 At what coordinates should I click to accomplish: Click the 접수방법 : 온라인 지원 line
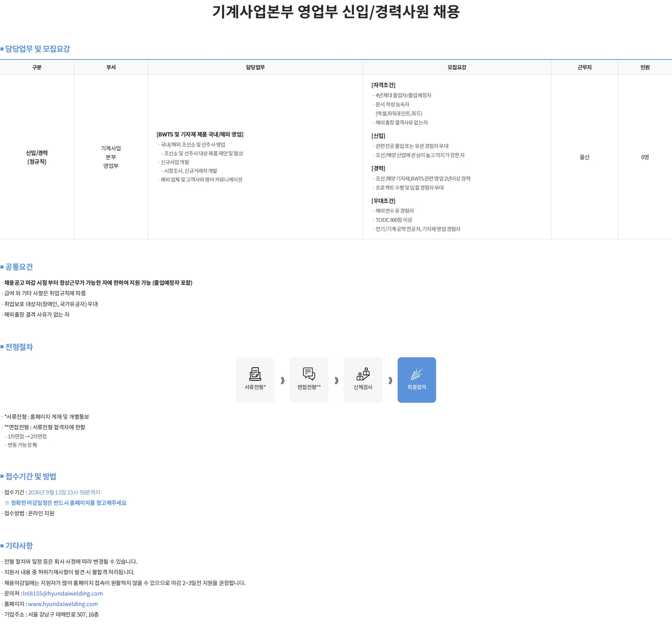pyautogui.click(x=29, y=513)
